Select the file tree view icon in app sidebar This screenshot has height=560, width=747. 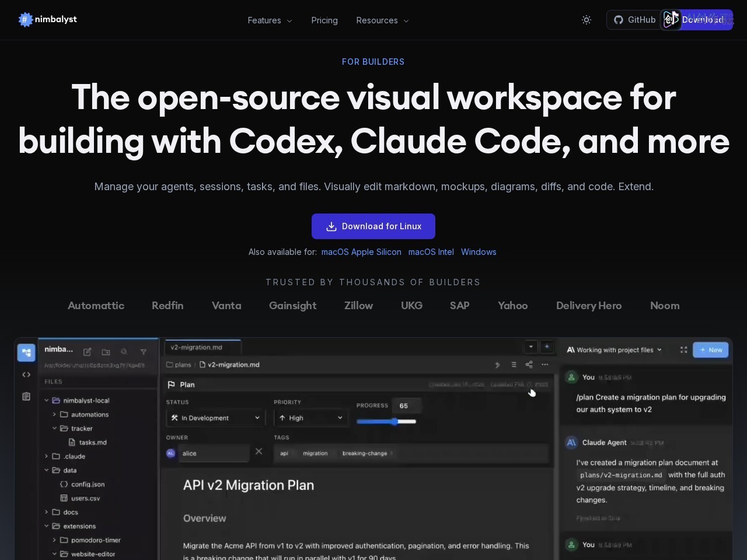(26, 352)
